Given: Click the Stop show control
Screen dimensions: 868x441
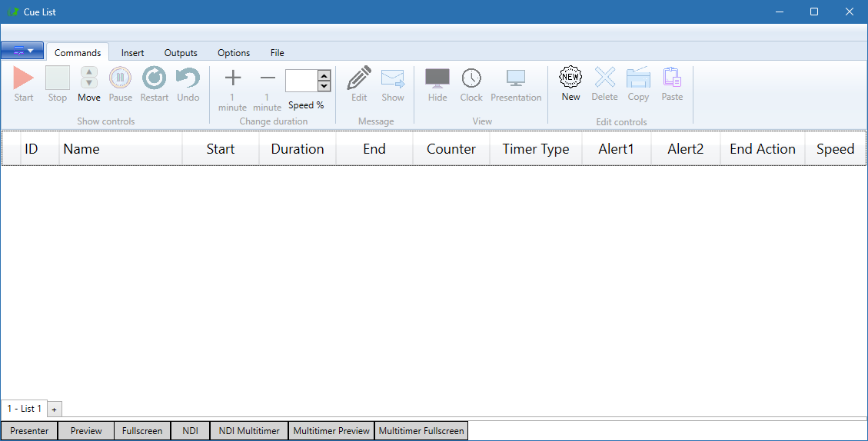Looking at the screenshot, I should coord(58,84).
